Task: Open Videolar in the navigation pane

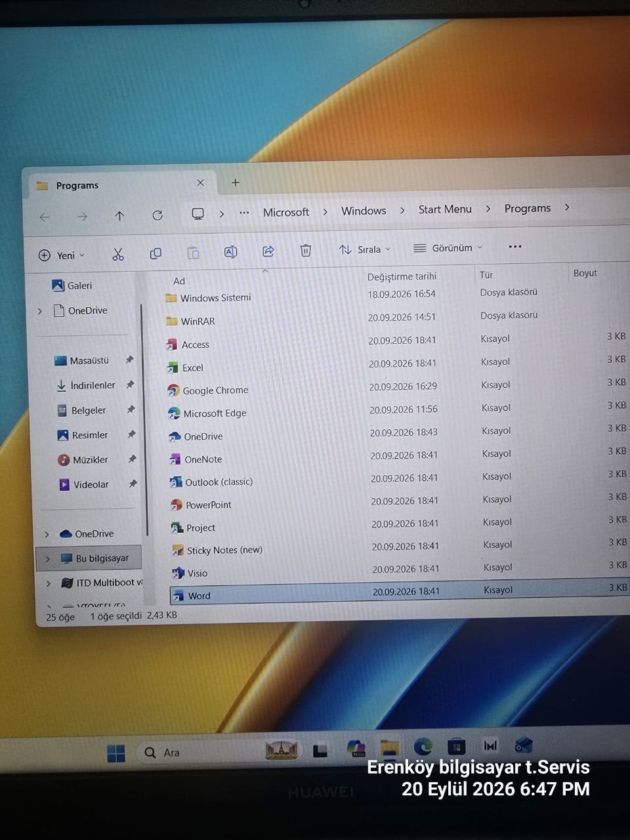Action: 84,485
